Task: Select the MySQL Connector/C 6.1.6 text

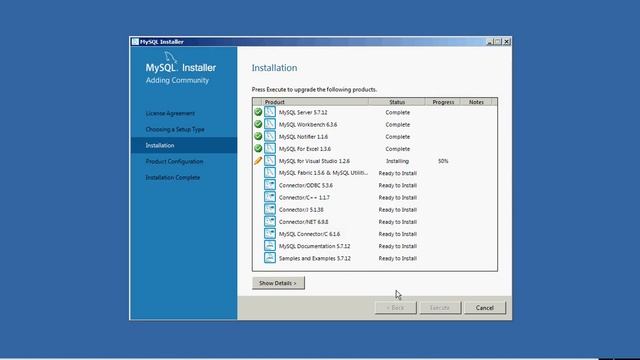Action: 309,234
